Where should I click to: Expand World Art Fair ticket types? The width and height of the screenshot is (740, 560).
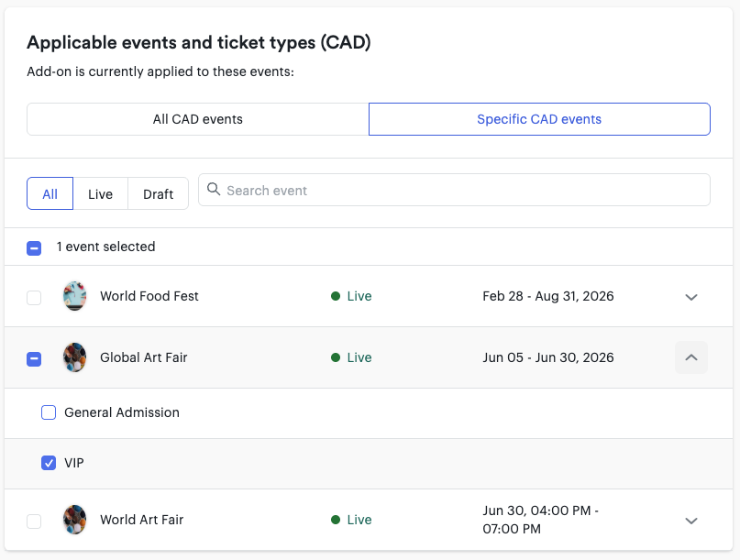[x=691, y=521]
